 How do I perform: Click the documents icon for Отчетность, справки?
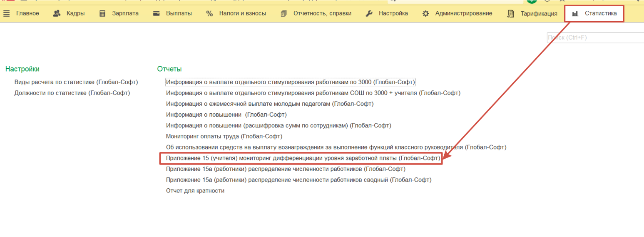coord(284,13)
